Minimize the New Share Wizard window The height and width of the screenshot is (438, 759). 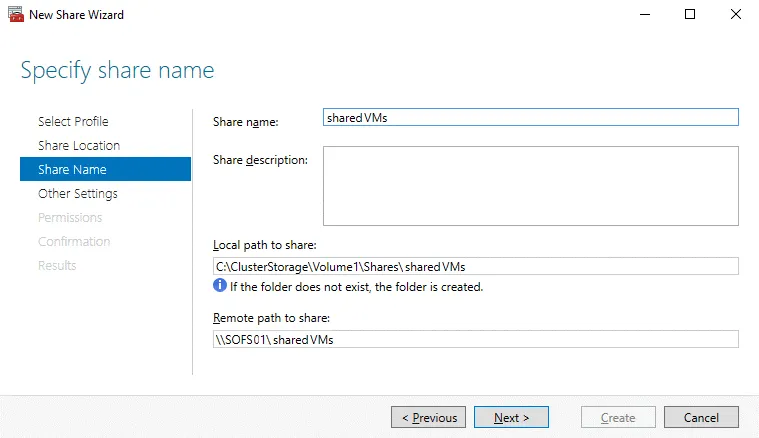pyautogui.click(x=643, y=15)
